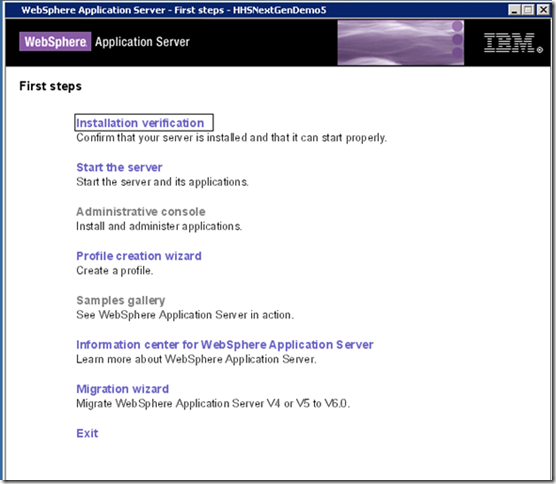The width and height of the screenshot is (556, 484).
Task: Click text 'Start the server and its applications.'
Action: pyautogui.click(x=162, y=182)
